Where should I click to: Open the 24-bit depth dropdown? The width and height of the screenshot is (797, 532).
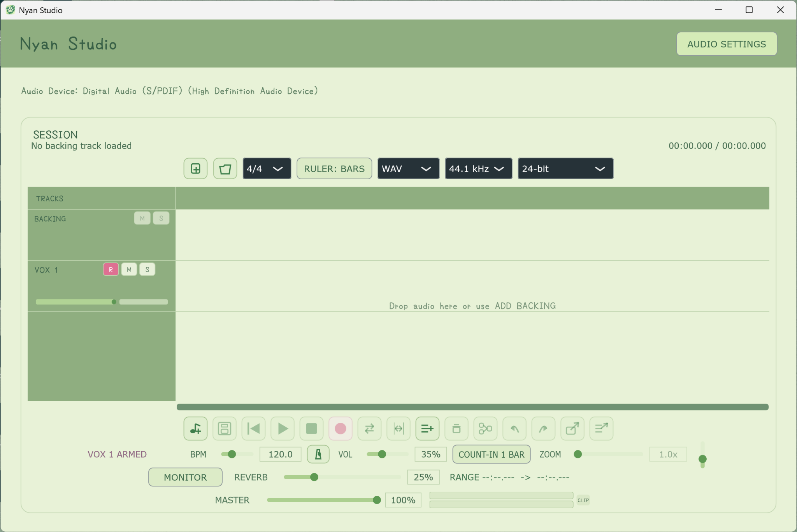coord(565,168)
